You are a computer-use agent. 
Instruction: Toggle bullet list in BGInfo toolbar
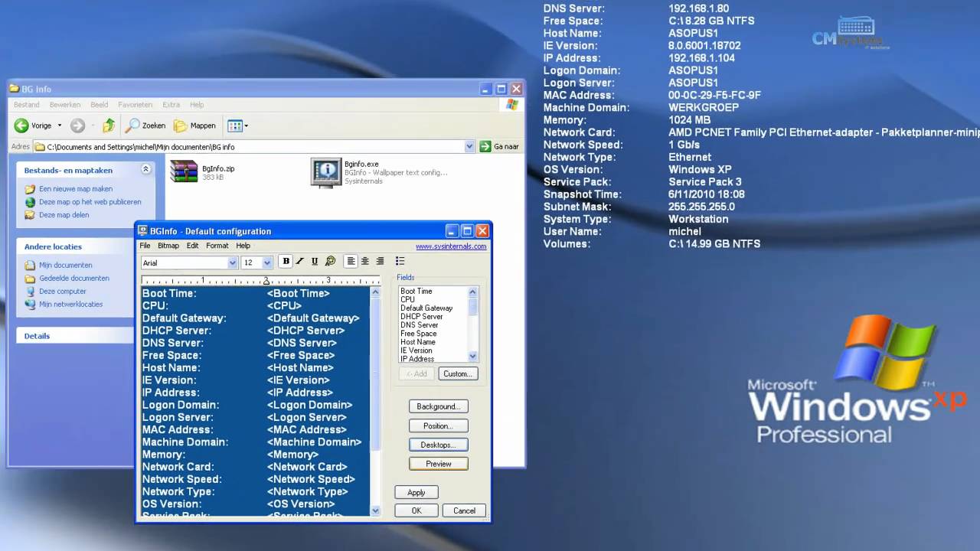(x=400, y=262)
